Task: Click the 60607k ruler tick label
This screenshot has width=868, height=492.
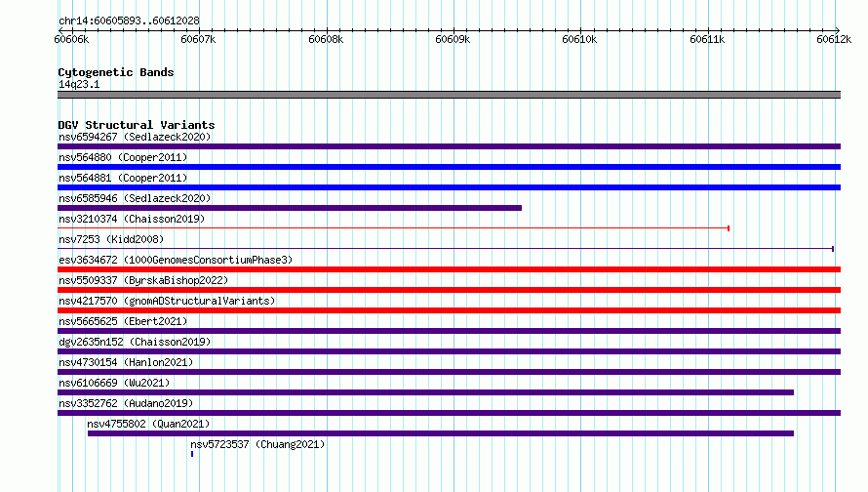Action: coord(198,39)
